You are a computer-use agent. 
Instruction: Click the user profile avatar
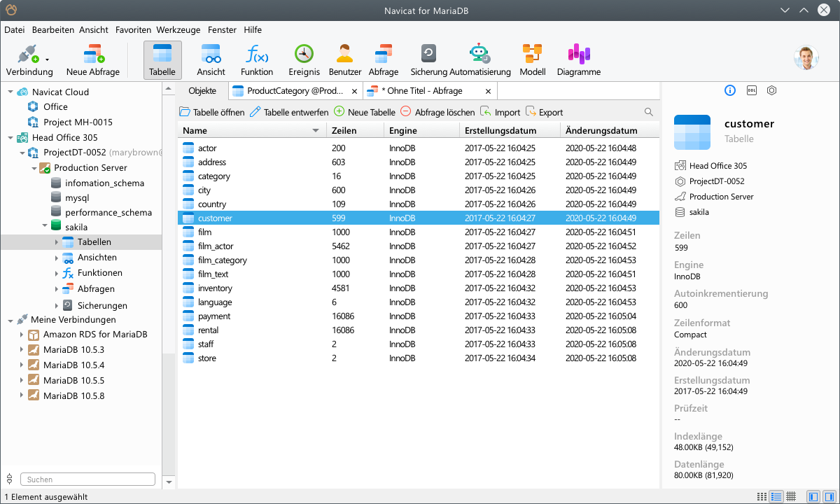pos(806,58)
